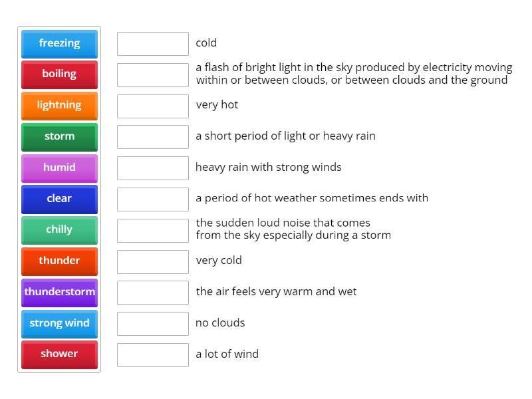Select the answer slot beside a lot of wind
532x399 pixels.
pyautogui.click(x=152, y=354)
